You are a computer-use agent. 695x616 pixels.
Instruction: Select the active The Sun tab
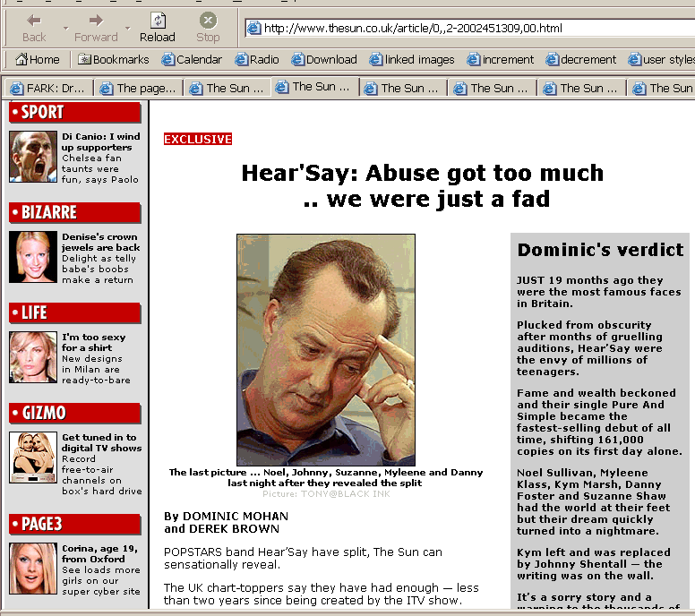tap(313, 87)
